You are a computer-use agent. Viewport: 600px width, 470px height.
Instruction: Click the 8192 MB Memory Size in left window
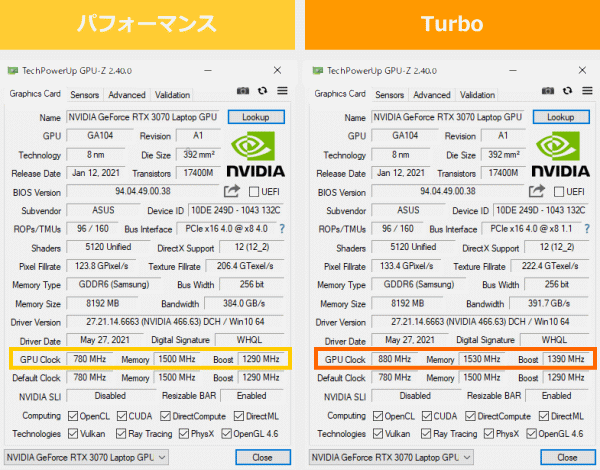click(102, 304)
